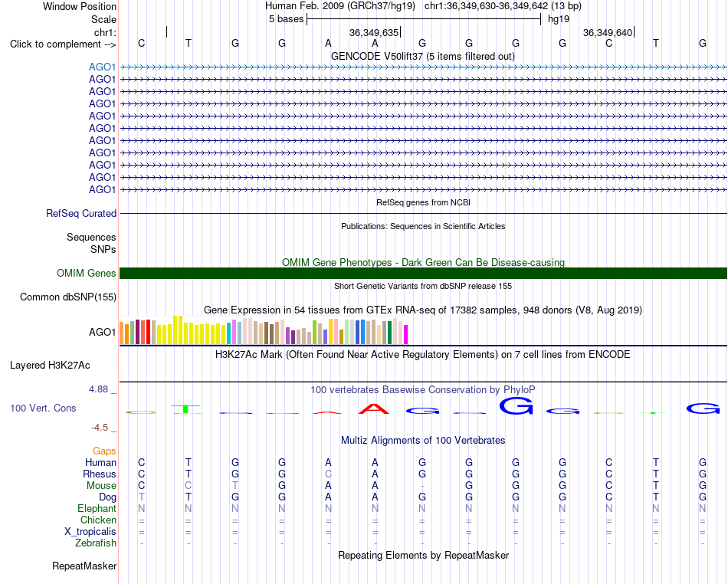This screenshot has width=728, height=584.
Task: Click the blue bars in the GTEx expression chart
Action: click(360, 332)
